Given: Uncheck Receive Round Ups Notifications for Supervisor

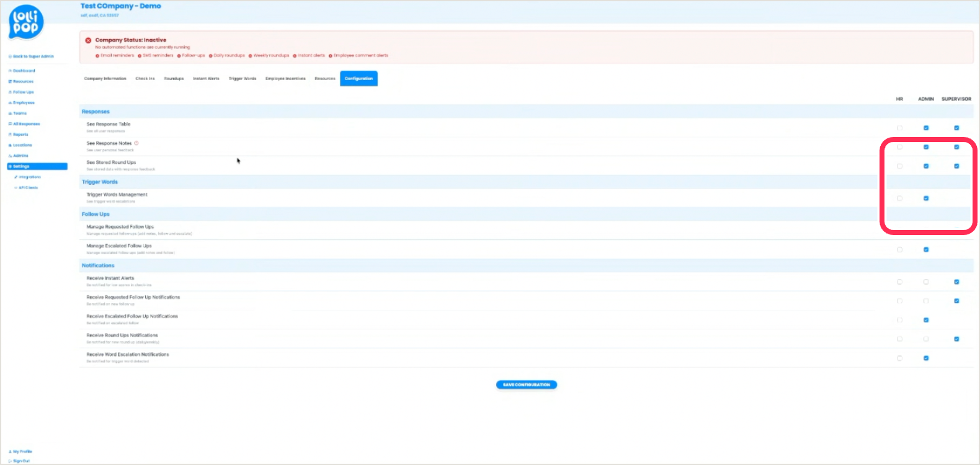Looking at the screenshot, I should [x=956, y=339].
